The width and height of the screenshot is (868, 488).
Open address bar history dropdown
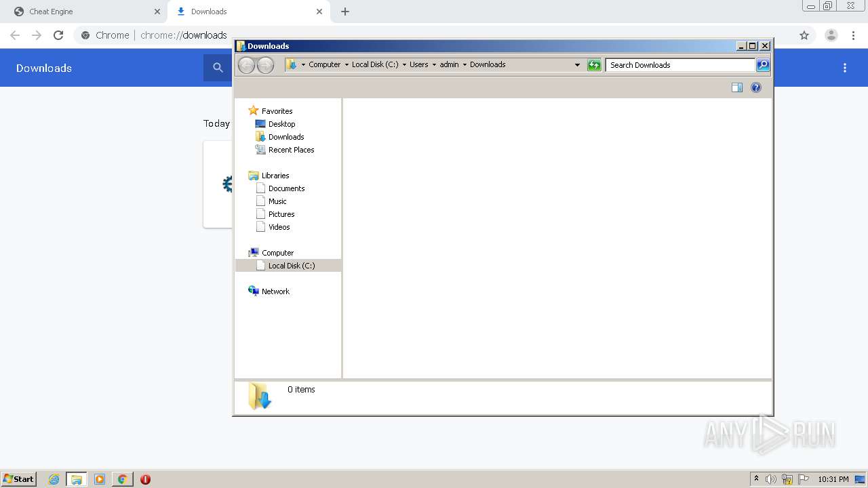(x=577, y=65)
